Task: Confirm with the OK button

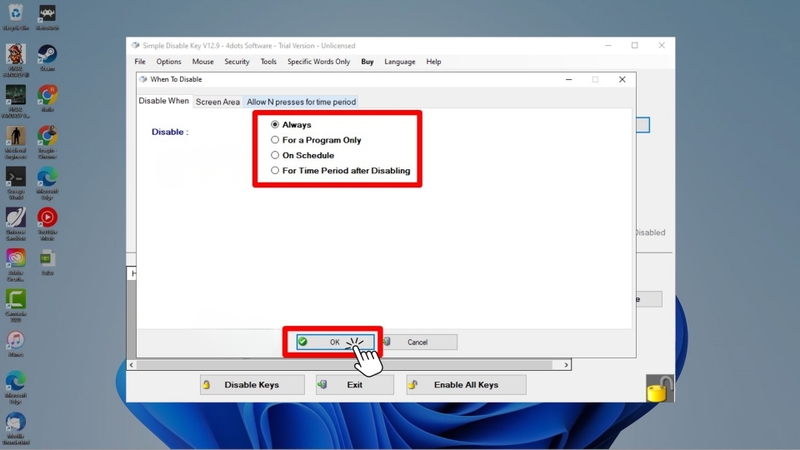Action: coord(335,342)
